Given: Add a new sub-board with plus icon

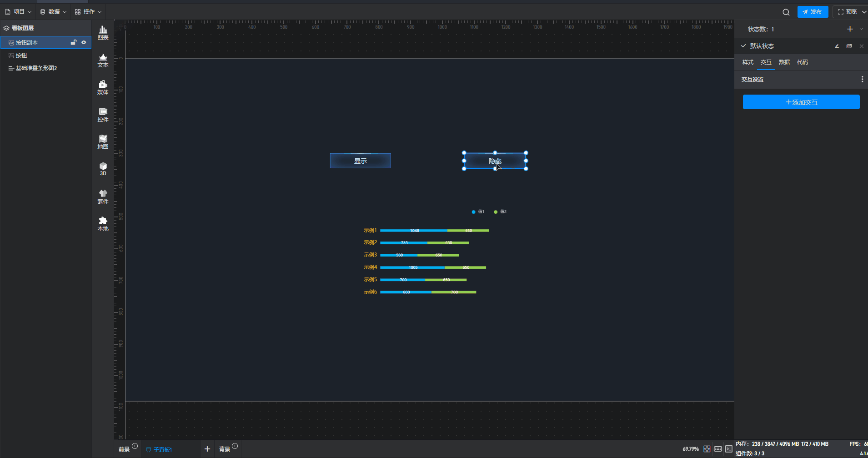Looking at the screenshot, I should 207,449.
